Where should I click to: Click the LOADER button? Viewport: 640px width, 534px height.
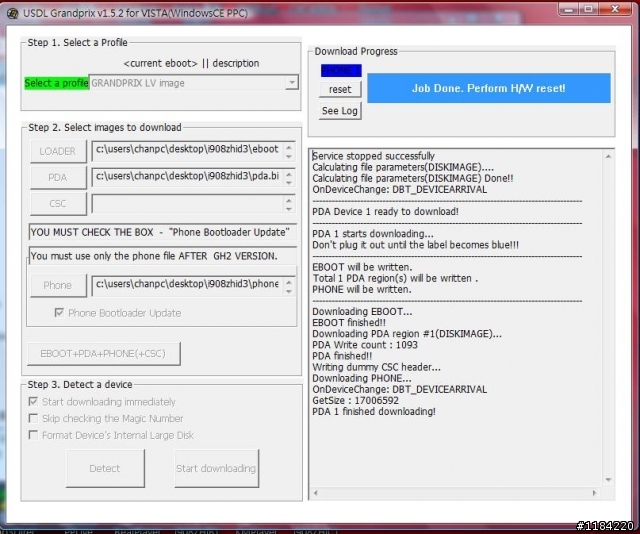(x=58, y=151)
